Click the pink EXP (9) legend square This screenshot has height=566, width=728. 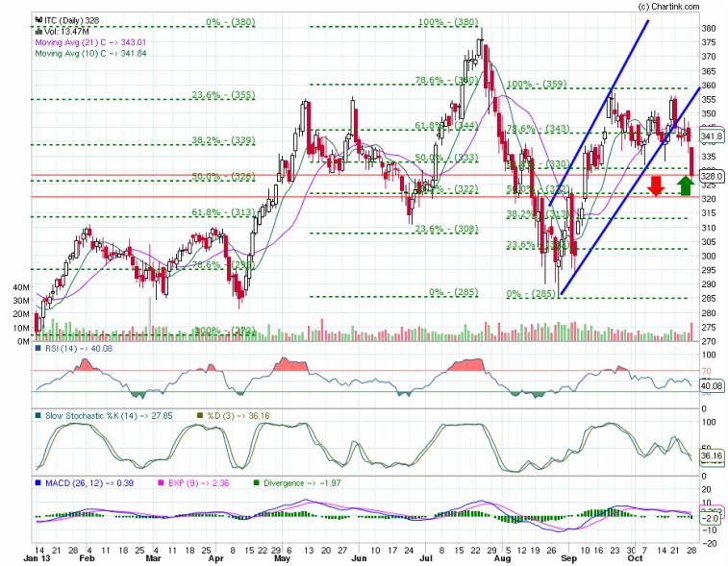pyautogui.click(x=162, y=483)
